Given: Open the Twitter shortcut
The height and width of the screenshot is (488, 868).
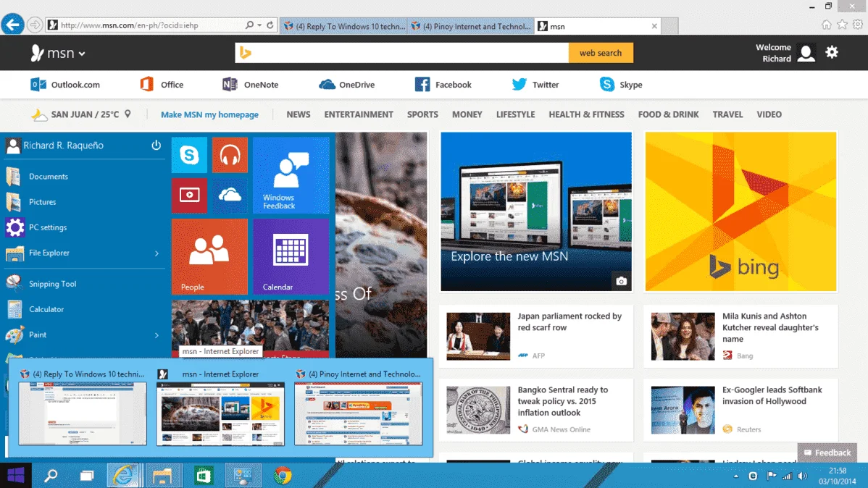Looking at the screenshot, I should click(x=535, y=85).
